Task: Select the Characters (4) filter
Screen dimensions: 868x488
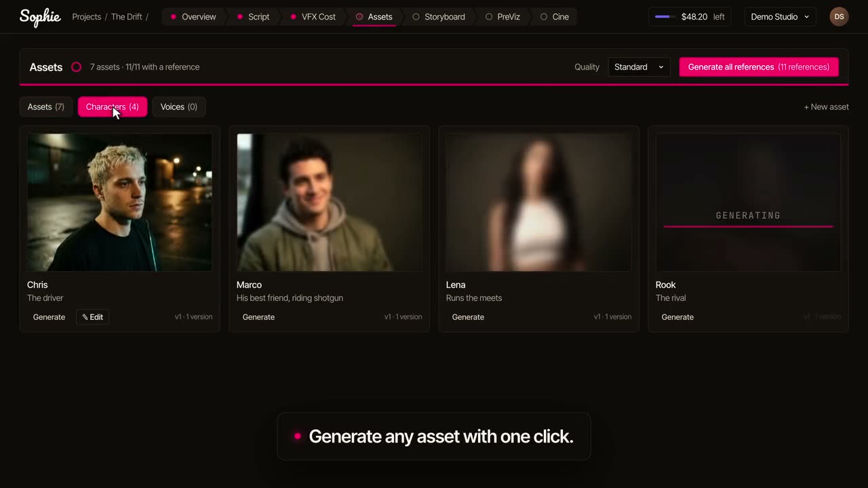Action: point(113,107)
